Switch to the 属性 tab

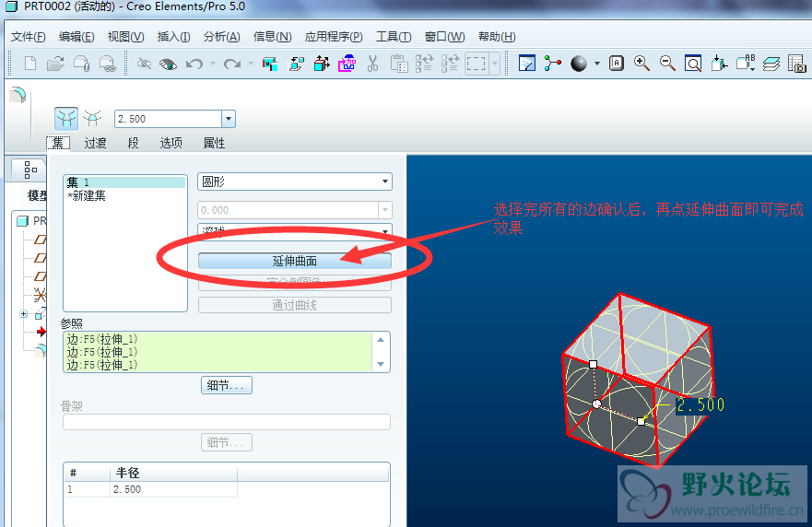click(214, 143)
